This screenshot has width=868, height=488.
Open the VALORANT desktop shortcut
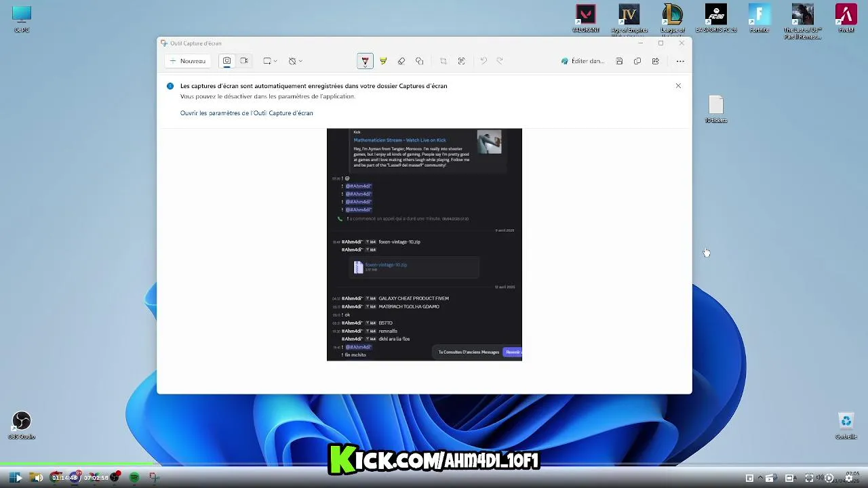(586, 20)
